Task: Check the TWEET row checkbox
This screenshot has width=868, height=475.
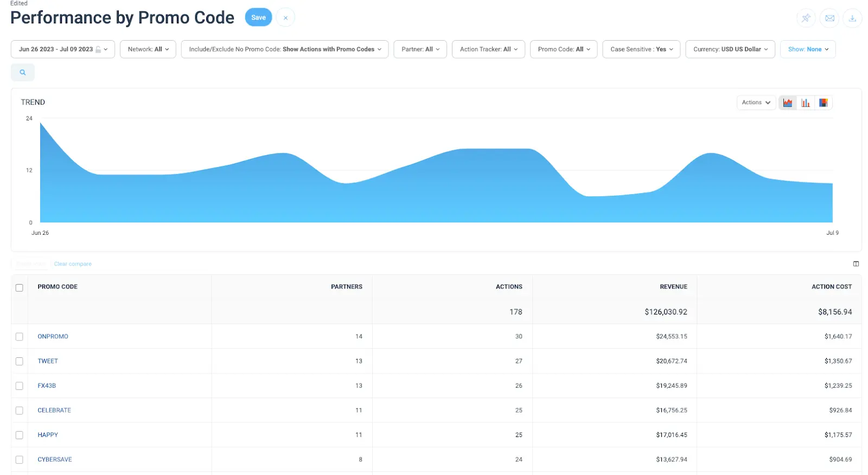Action: click(x=20, y=361)
